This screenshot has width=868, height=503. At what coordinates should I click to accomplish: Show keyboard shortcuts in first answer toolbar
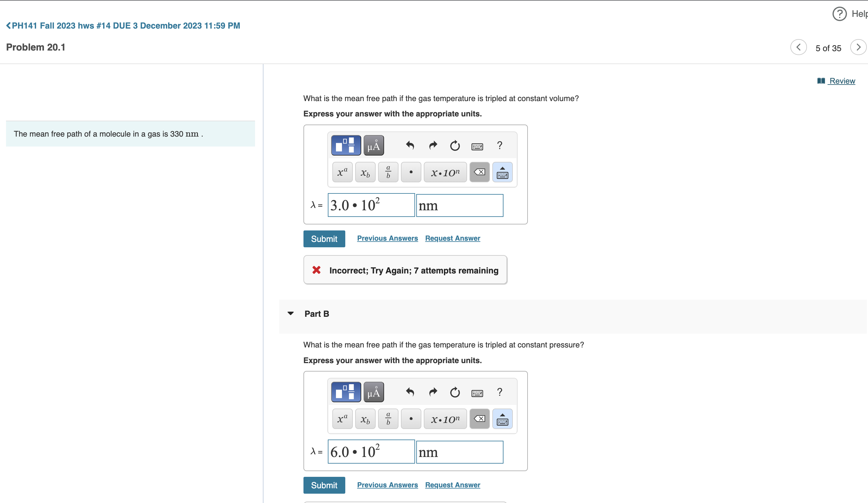pos(477,147)
